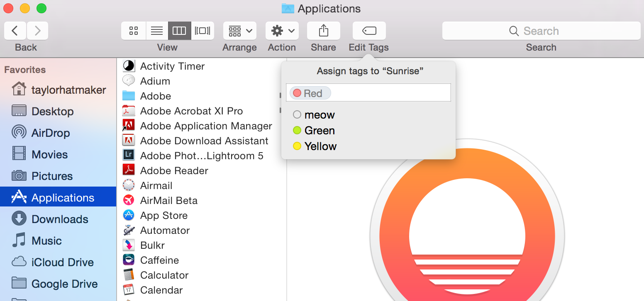Assign the Yellow tag
Image resolution: width=644 pixels, height=301 pixels.
coord(315,146)
